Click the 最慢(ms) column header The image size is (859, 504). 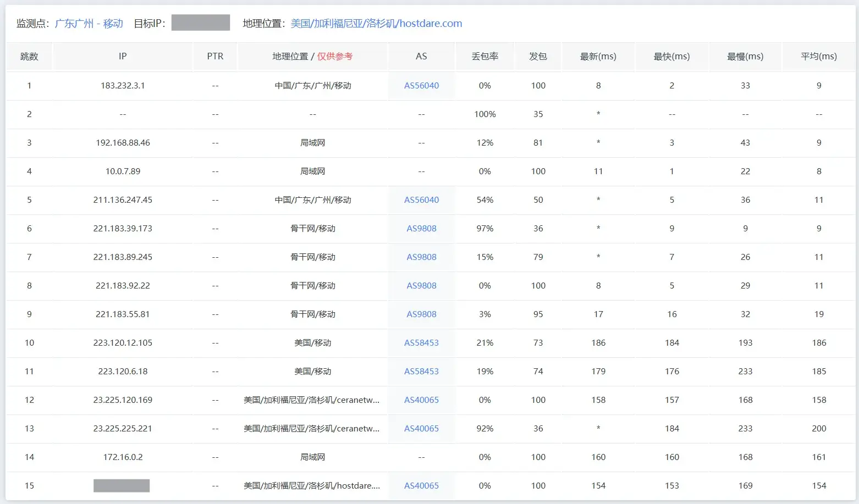tap(745, 56)
